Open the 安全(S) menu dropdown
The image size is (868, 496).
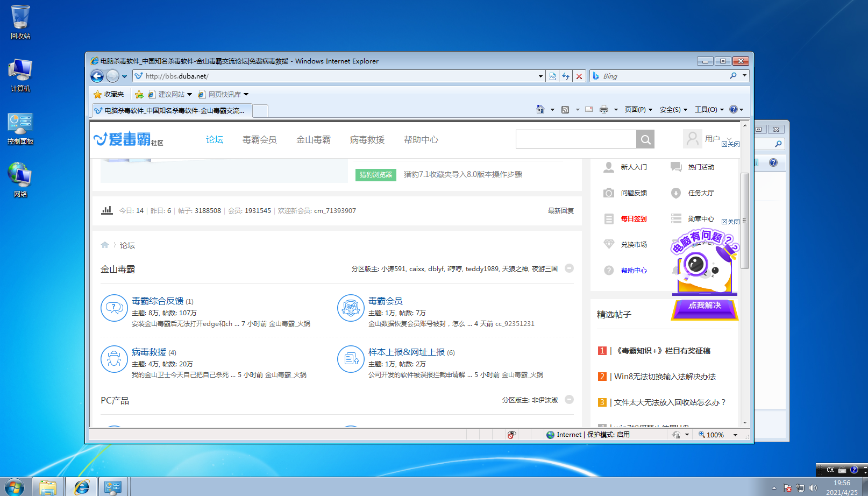point(673,110)
